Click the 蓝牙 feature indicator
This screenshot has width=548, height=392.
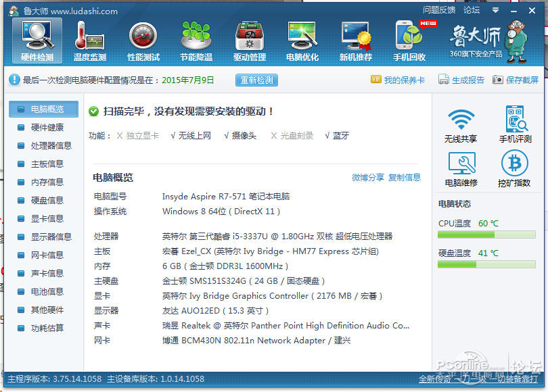click(337, 135)
